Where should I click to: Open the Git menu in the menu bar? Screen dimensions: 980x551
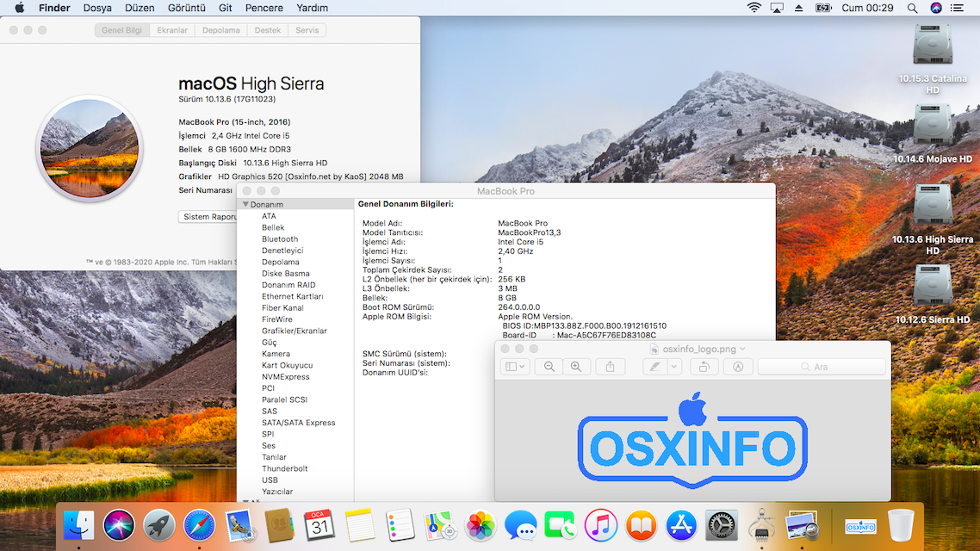coord(225,8)
